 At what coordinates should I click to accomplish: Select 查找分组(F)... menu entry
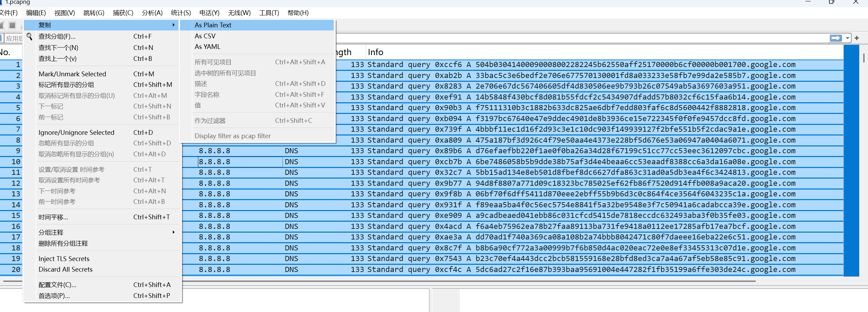(101, 36)
